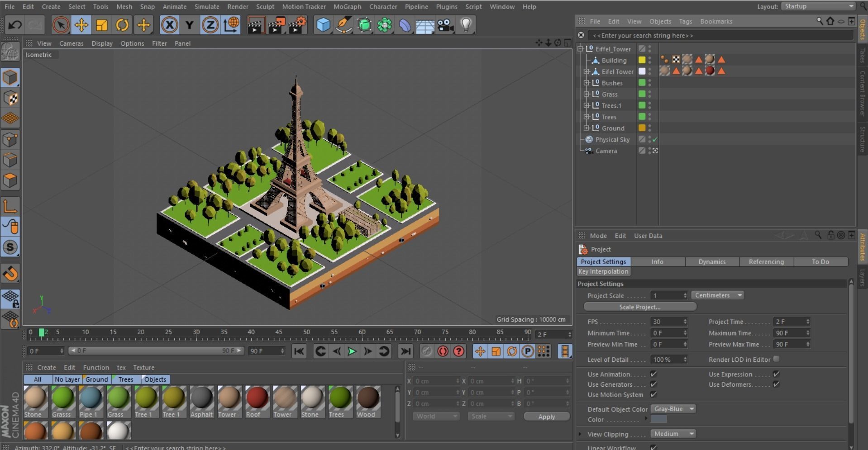The width and height of the screenshot is (868, 450).
Task: Go to end of animation
Action: click(405, 351)
